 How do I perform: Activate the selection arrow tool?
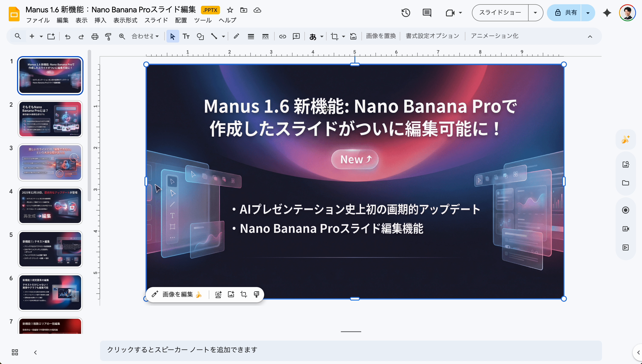172,36
